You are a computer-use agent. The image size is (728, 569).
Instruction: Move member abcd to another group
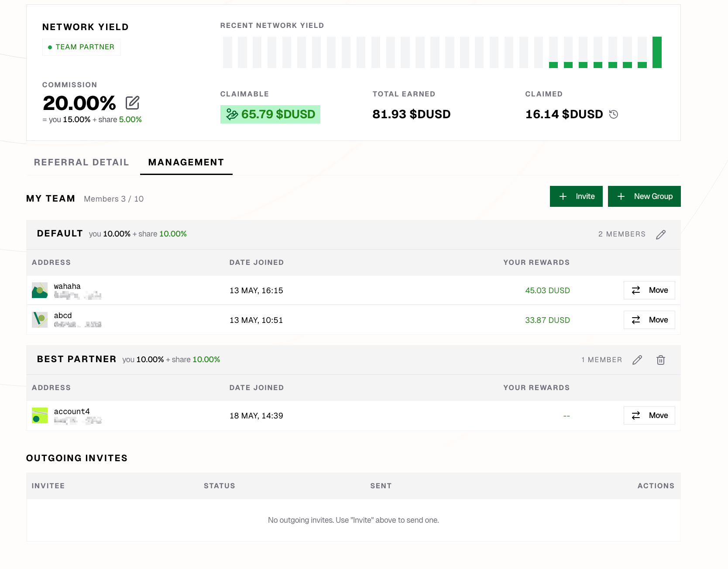point(649,320)
